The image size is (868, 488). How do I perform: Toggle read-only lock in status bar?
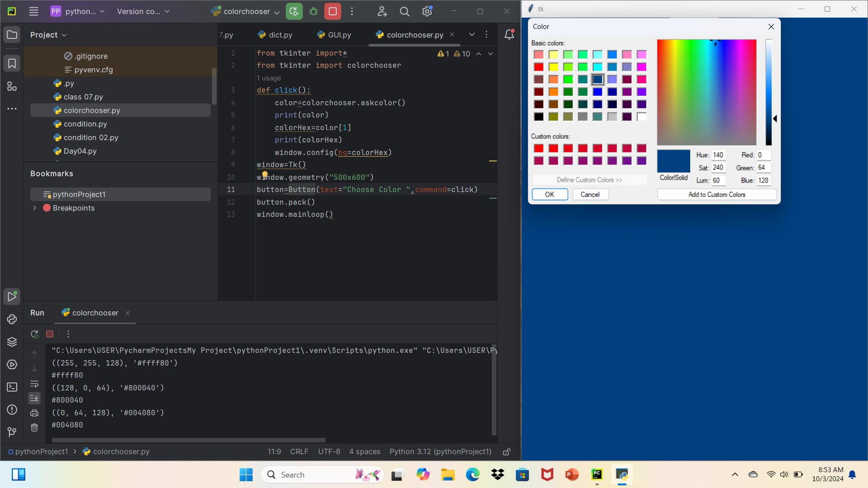pos(507,452)
